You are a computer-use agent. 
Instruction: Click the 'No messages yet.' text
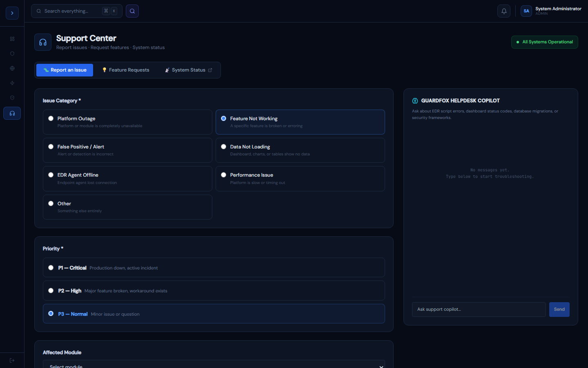coord(490,170)
